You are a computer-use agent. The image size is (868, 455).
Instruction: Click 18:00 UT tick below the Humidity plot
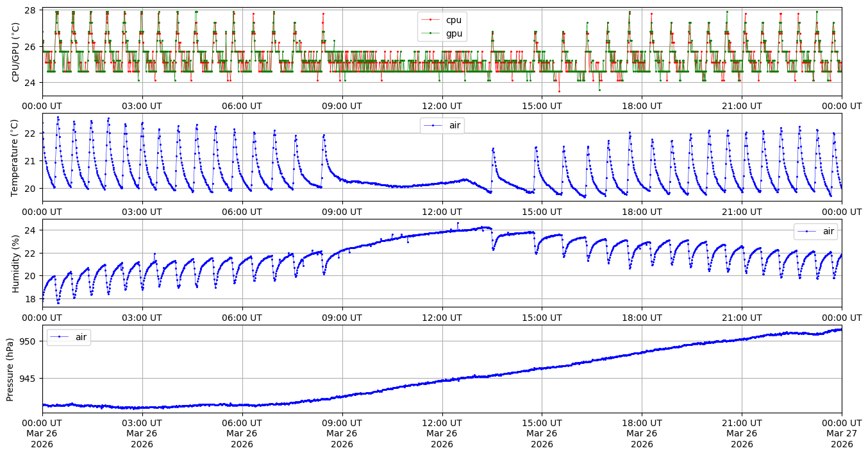(642, 318)
